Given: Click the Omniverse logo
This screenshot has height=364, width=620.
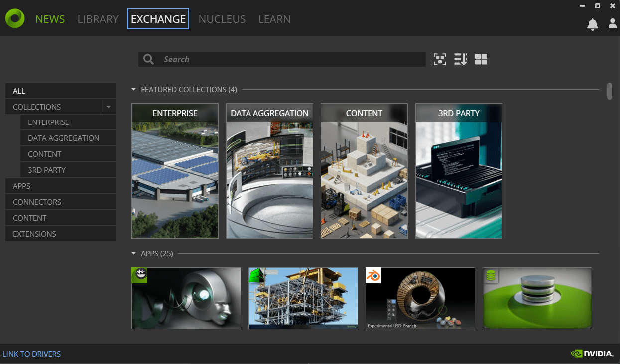Looking at the screenshot, I should (14, 18).
